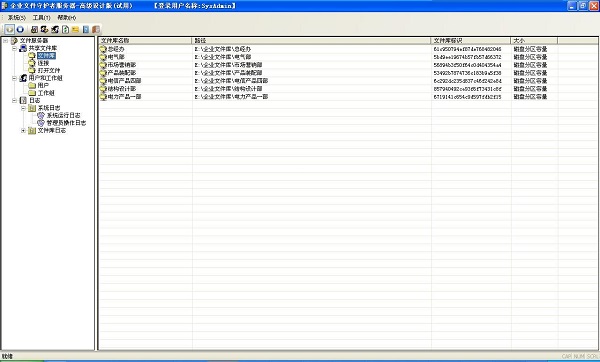Open the 系统(S) menu
The height and width of the screenshot is (362, 600).
pyautogui.click(x=17, y=18)
